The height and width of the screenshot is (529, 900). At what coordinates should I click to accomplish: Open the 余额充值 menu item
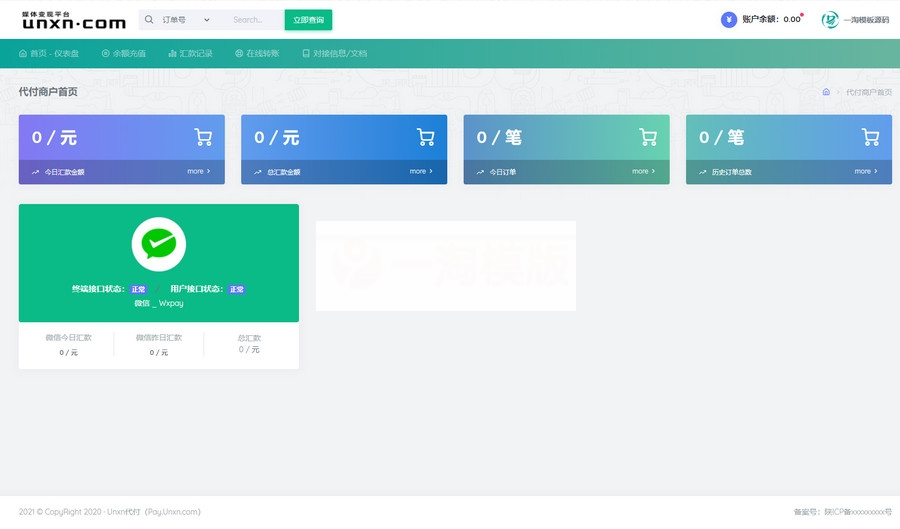[123, 54]
